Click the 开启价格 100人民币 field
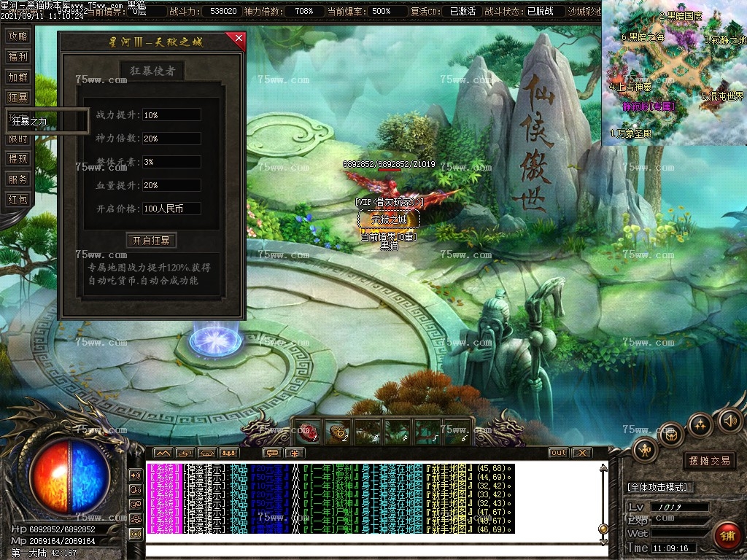 click(x=171, y=209)
